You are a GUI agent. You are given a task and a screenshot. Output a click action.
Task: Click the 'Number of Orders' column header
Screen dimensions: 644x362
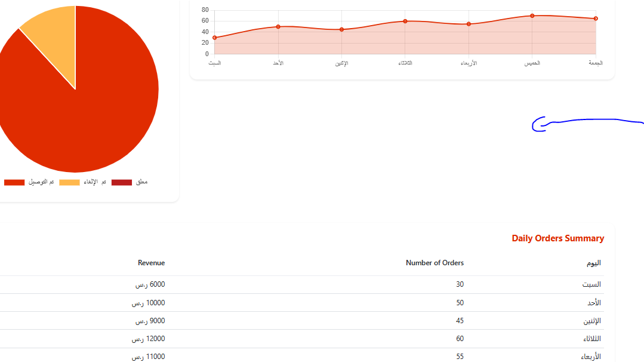tap(435, 263)
